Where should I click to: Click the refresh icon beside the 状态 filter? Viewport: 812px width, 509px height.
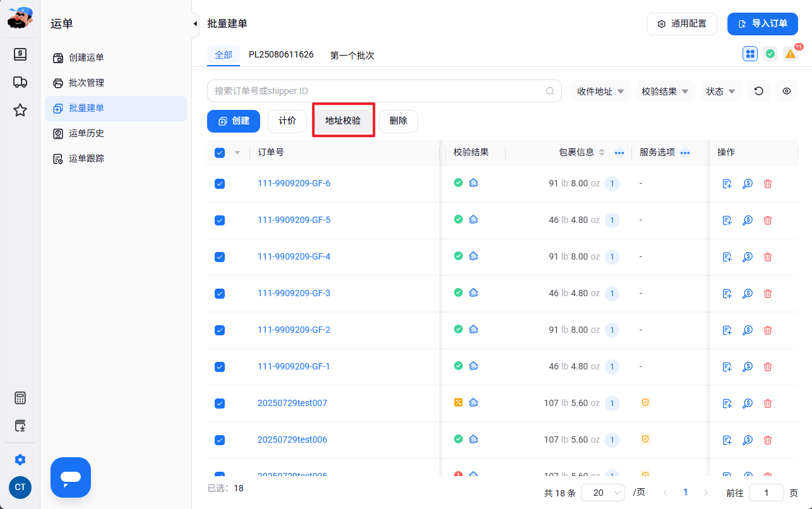[759, 91]
